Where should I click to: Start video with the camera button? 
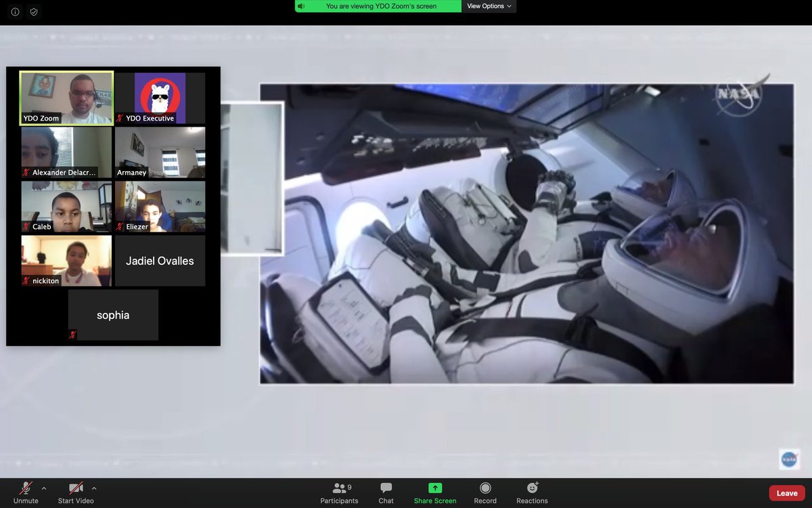[76, 492]
